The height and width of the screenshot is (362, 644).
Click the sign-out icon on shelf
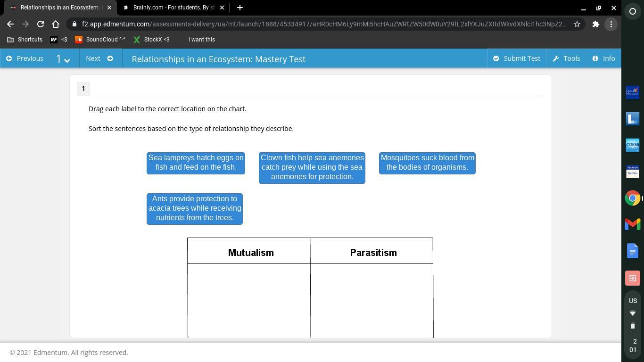coord(633,278)
